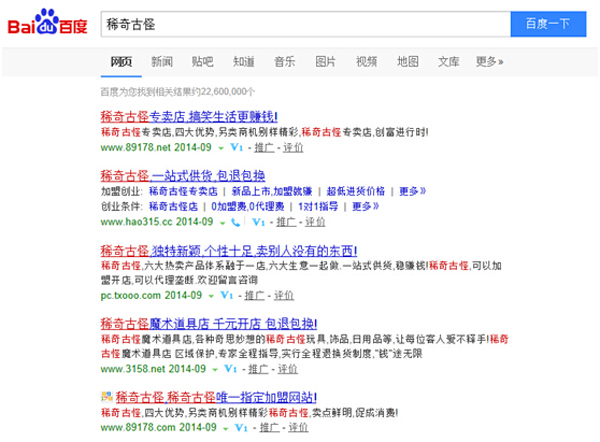The width and height of the screenshot is (600, 442).
Task: Expand dropdown arrow next to www.89178.com
Action: point(226,429)
